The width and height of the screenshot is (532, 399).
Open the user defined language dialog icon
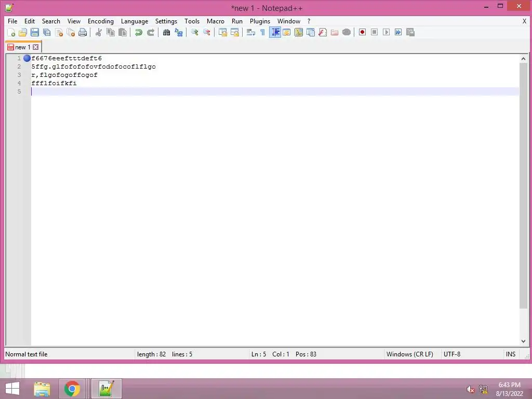287,32
